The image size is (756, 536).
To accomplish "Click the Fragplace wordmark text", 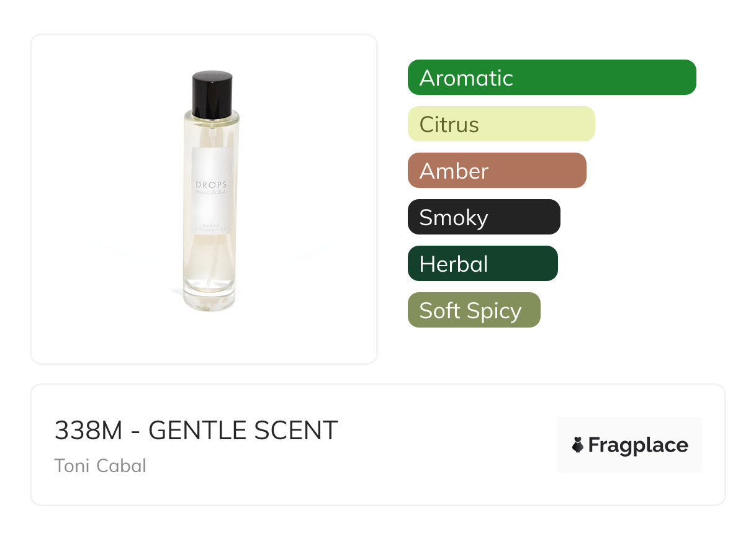I will click(x=638, y=445).
